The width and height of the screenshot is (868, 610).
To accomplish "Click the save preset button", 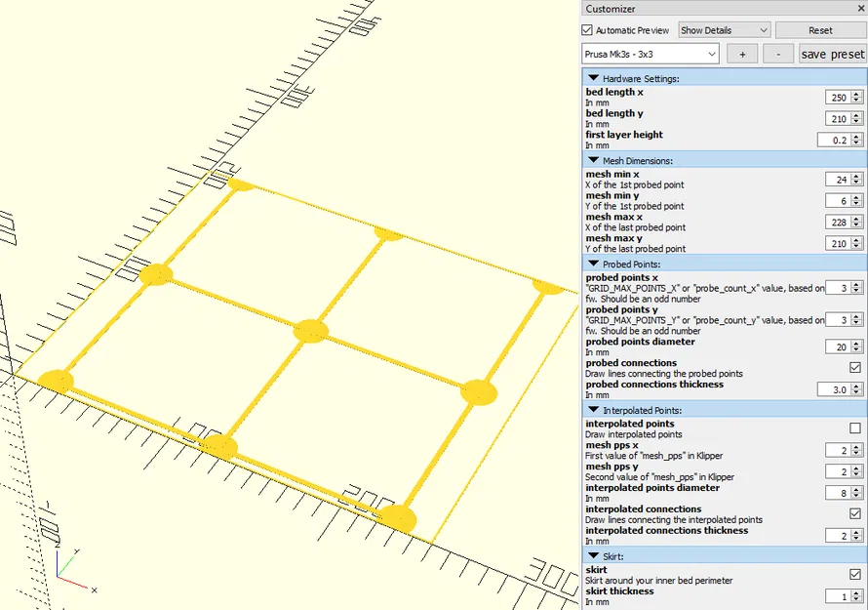I will click(832, 54).
